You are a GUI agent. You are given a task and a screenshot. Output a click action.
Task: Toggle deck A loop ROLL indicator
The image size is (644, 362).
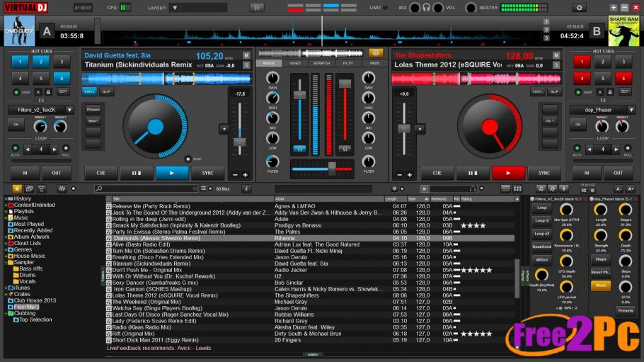tap(66, 147)
